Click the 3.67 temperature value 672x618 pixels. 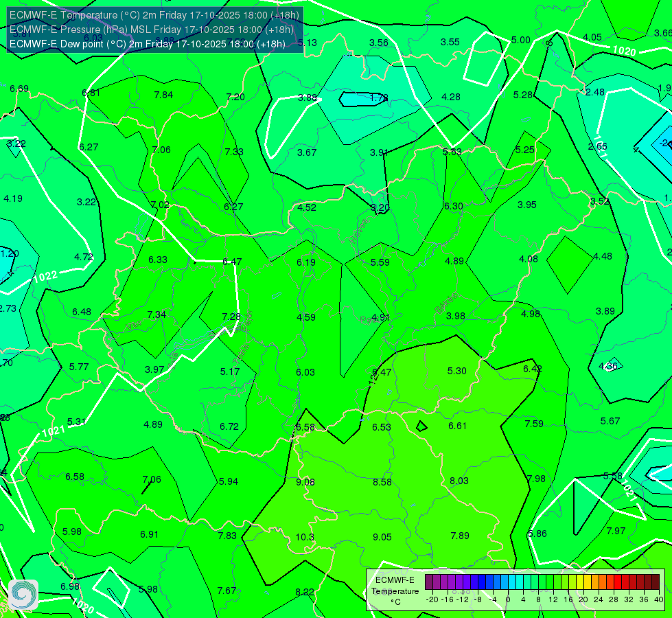[x=307, y=152]
